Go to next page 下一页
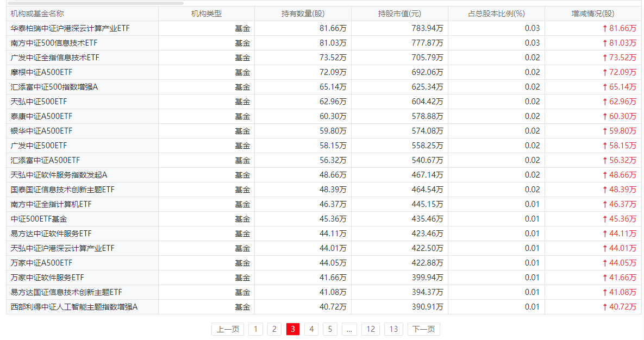Viewport: 644px width, 340px height. click(423, 329)
